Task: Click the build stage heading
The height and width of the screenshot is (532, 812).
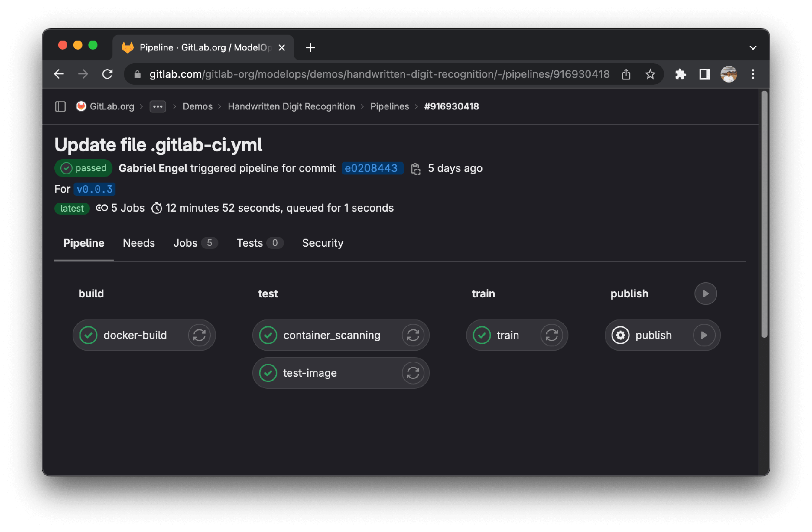Action: [91, 294]
